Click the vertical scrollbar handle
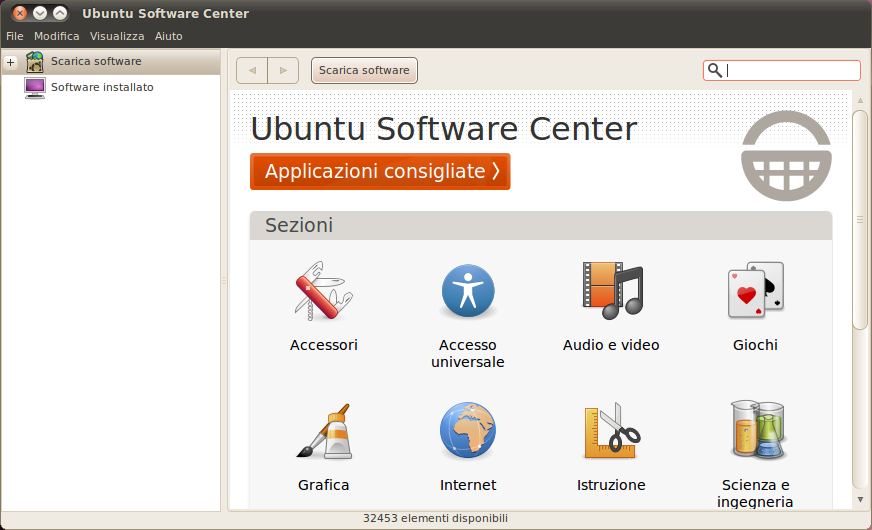This screenshot has height=530, width=872. 860,220
